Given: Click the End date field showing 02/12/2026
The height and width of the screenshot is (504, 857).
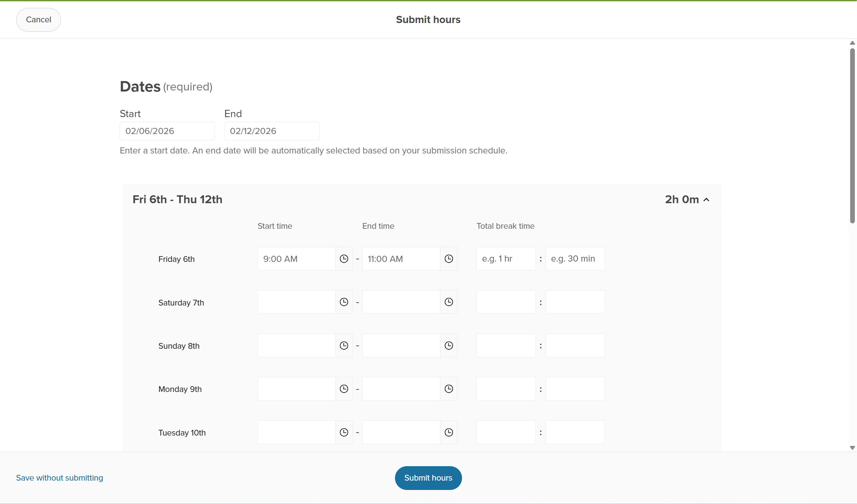Looking at the screenshot, I should [272, 131].
